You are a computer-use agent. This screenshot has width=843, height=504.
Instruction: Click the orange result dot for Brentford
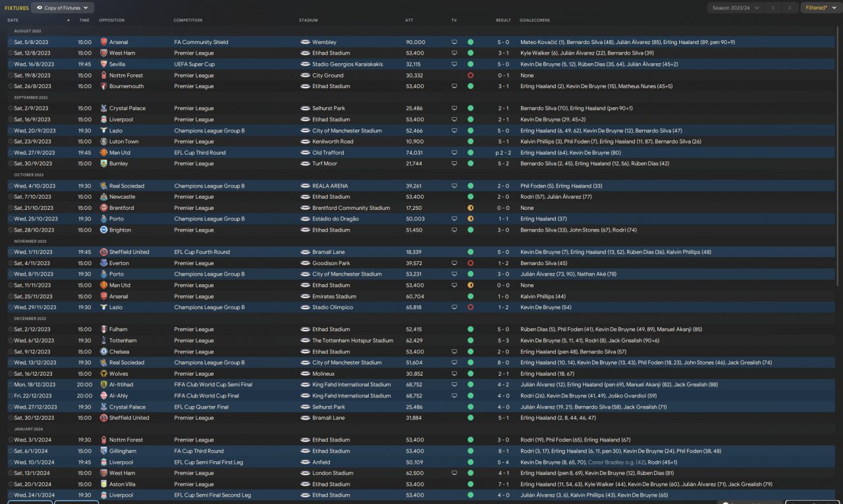[x=470, y=208]
